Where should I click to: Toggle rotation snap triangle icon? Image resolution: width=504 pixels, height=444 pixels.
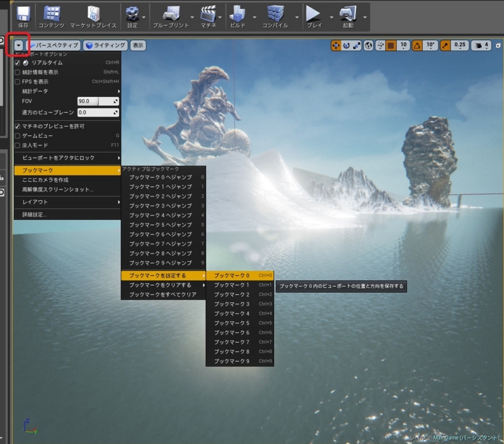(x=417, y=45)
